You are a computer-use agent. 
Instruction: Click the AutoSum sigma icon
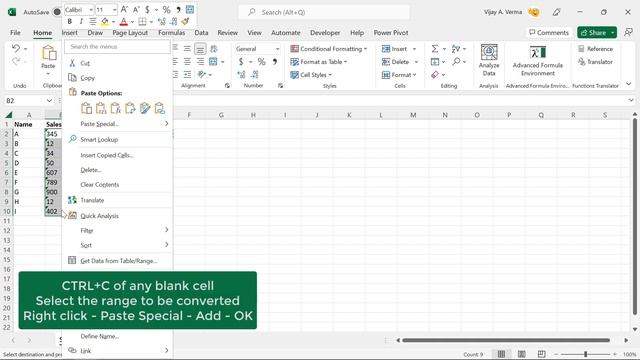pyautogui.click(x=435, y=49)
